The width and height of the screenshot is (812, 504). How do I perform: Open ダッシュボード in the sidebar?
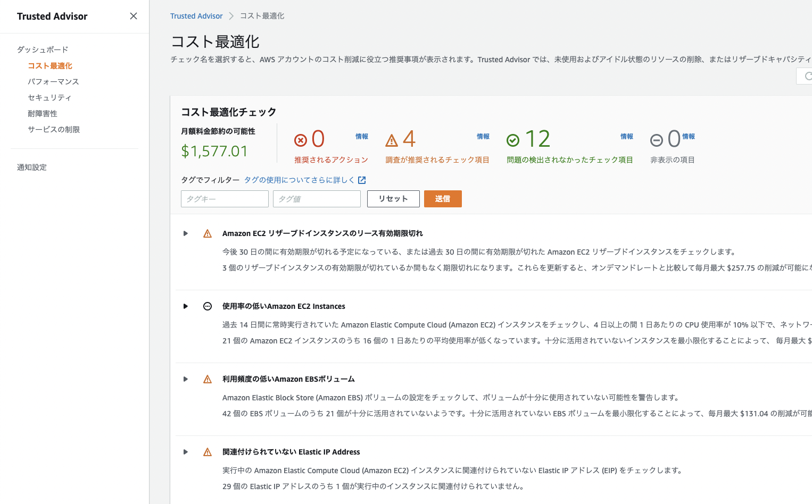click(x=43, y=49)
